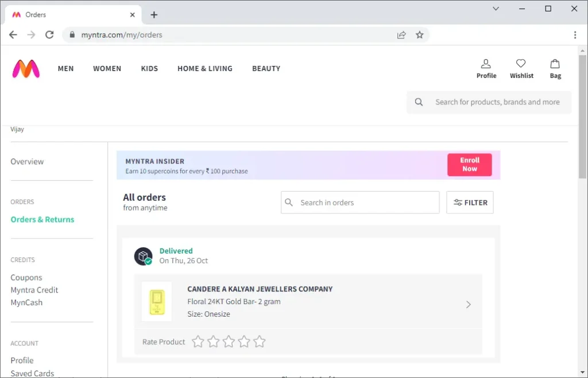The width and height of the screenshot is (588, 378).
Task: Open the BEAUTY category menu
Action: (x=266, y=69)
